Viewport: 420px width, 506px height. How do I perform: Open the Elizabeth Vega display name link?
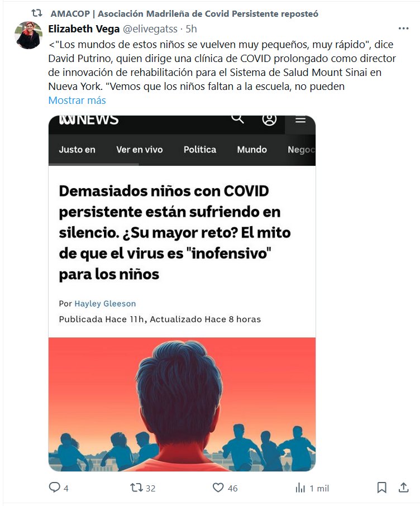pos(84,28)
